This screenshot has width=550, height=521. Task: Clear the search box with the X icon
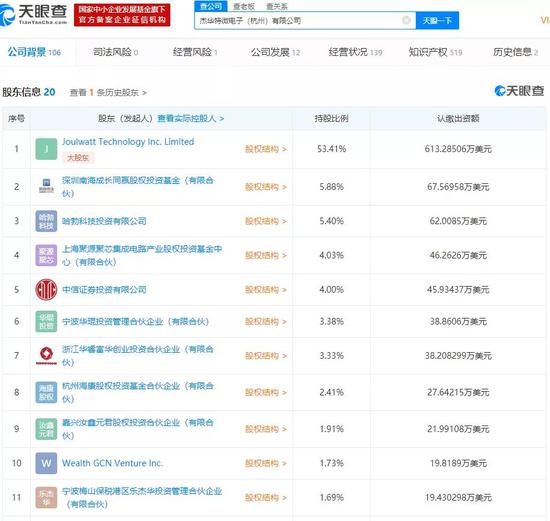406,20
